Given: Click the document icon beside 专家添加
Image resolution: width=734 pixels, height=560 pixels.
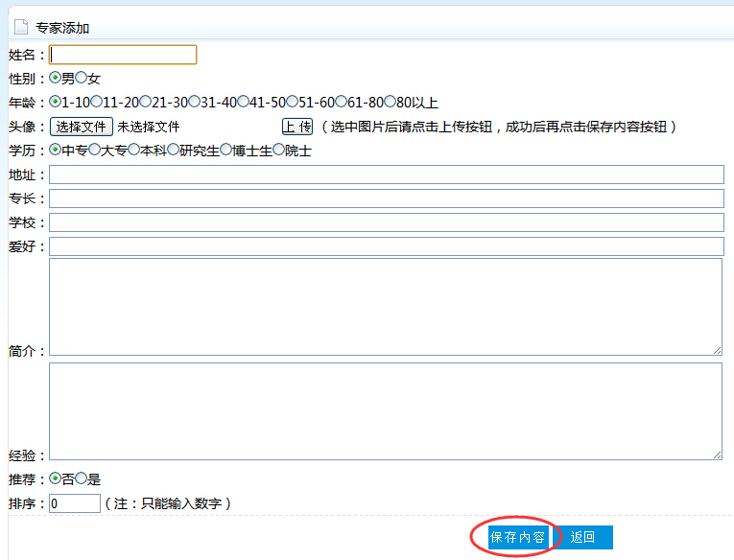Looking at the screenshot, I should pyautogui.click(x=20, y=28).
